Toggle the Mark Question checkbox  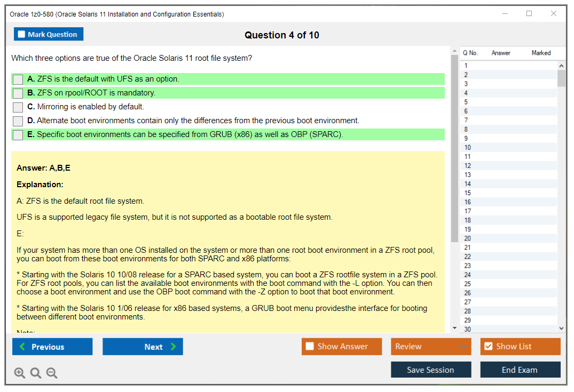point(22,35)
